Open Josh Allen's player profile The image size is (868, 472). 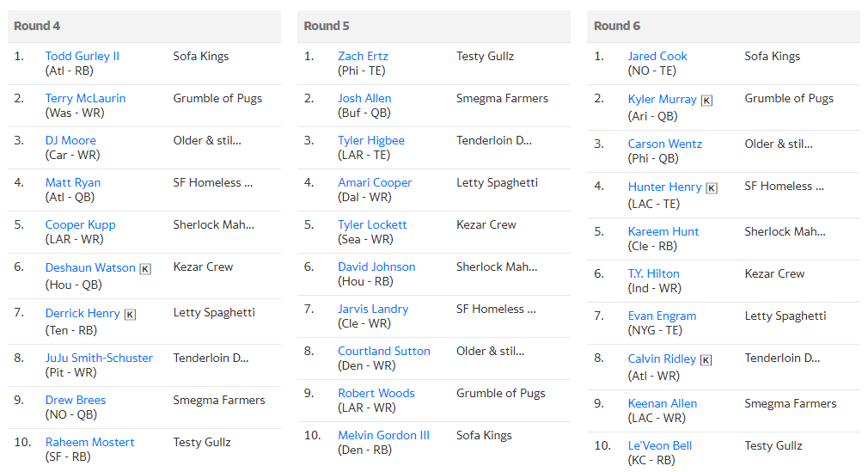click(x=364, y=98)
